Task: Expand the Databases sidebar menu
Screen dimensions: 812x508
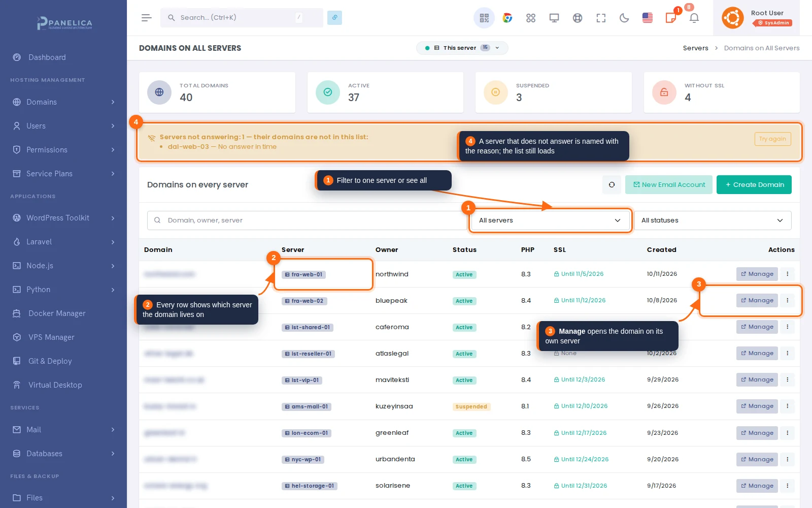Action: point(63,454)
